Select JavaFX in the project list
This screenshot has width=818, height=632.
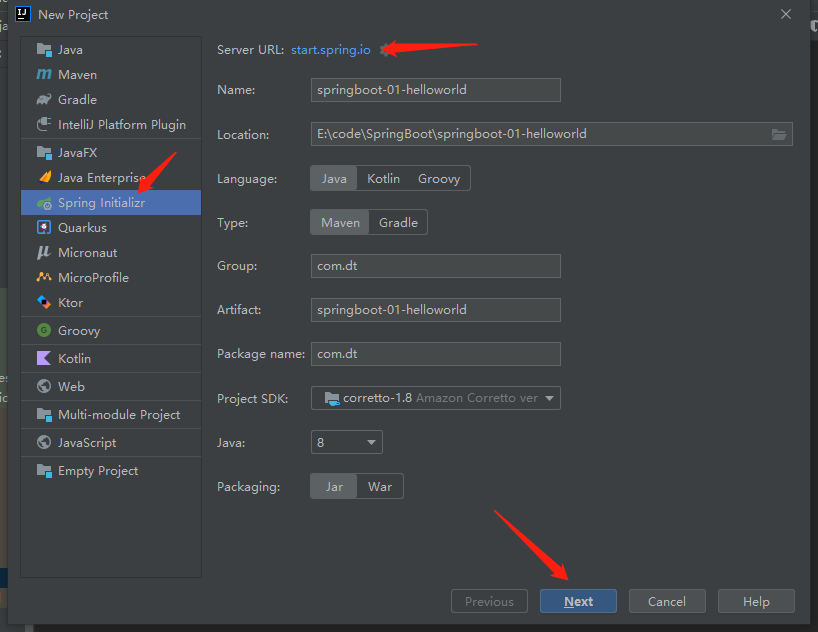coord(111,153)
